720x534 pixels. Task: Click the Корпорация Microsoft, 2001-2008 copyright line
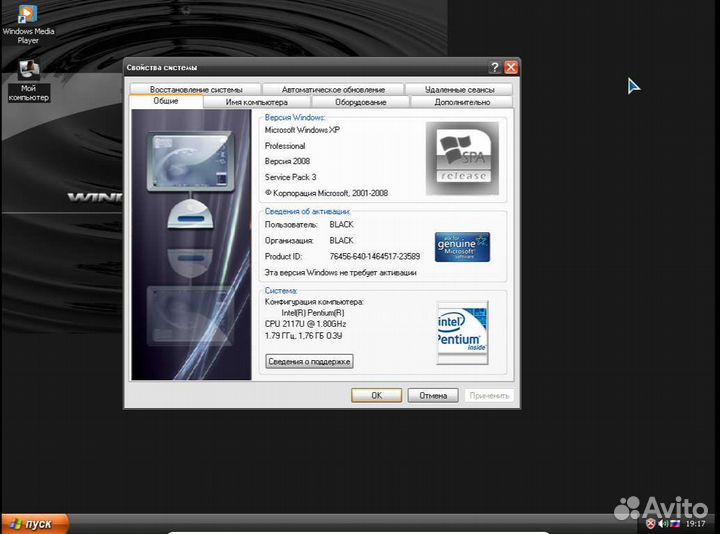(x=326, y=193)
